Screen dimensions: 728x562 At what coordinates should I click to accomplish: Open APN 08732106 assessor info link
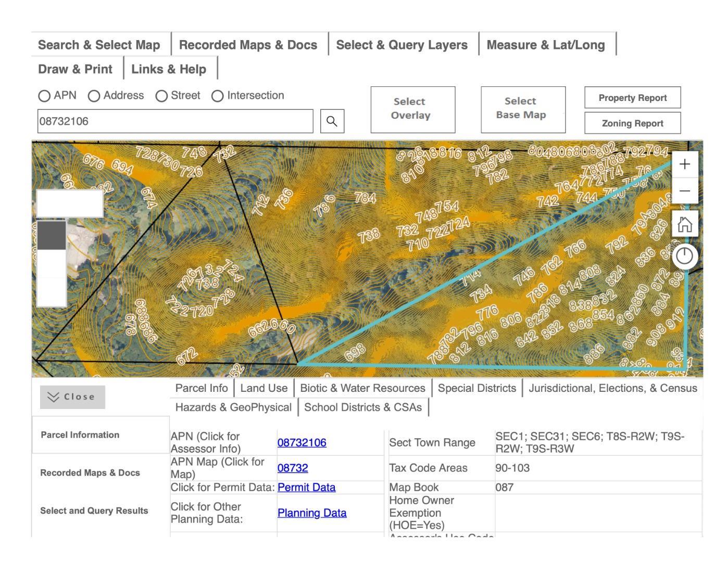click(302, 443)
